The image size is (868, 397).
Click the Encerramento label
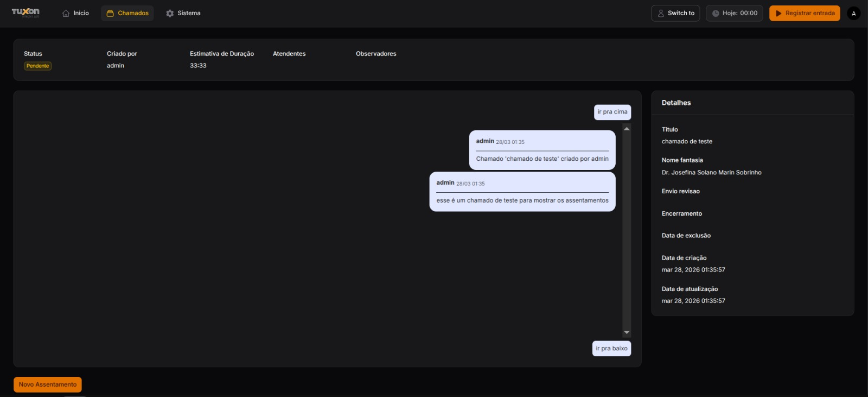(x=681, y=213)
